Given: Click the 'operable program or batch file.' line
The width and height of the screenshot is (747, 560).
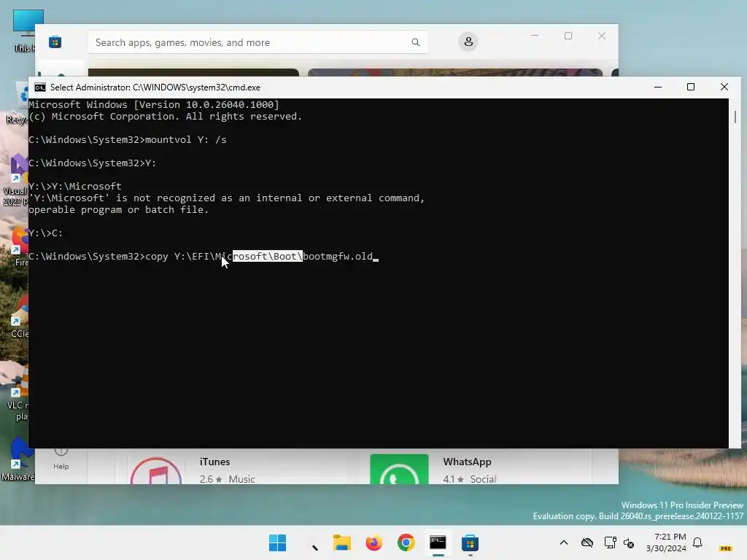Looking at the screenshot, I should (119, 209).
